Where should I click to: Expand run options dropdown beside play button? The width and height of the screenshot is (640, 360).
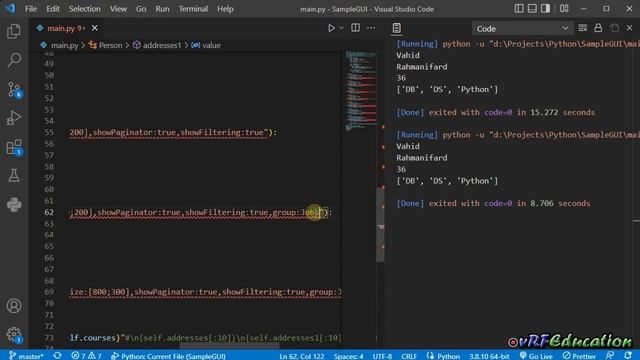pos(342,28)
